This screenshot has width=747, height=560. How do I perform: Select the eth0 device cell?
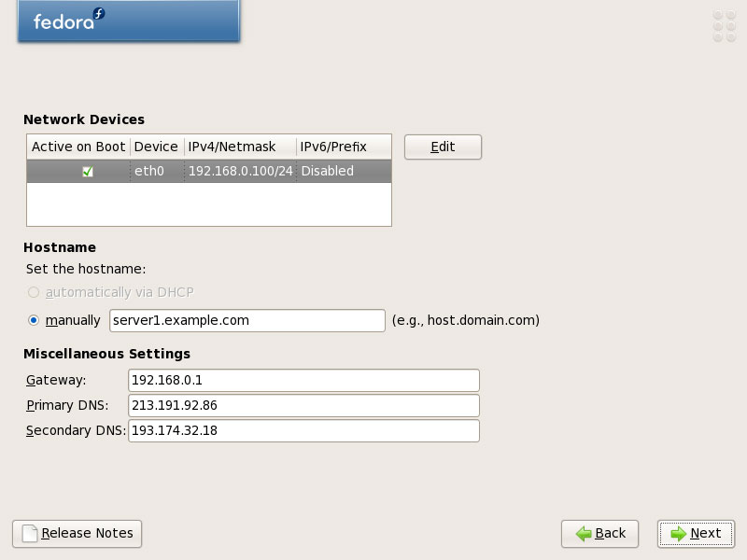coord(157,171)
